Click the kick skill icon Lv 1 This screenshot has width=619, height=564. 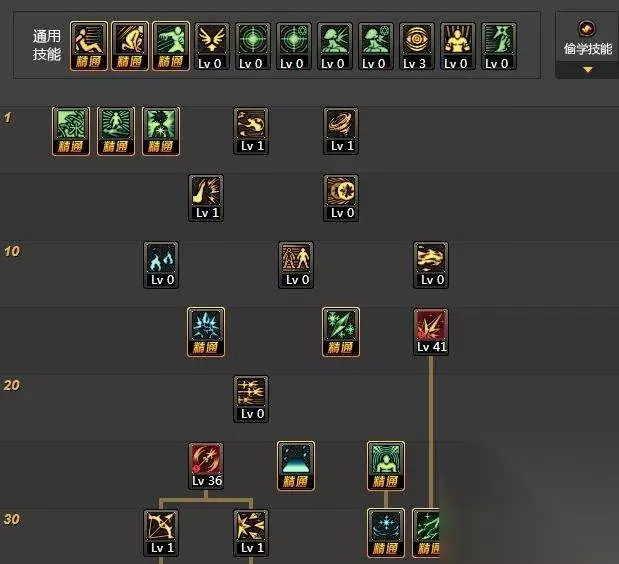[x=206, y=198]
